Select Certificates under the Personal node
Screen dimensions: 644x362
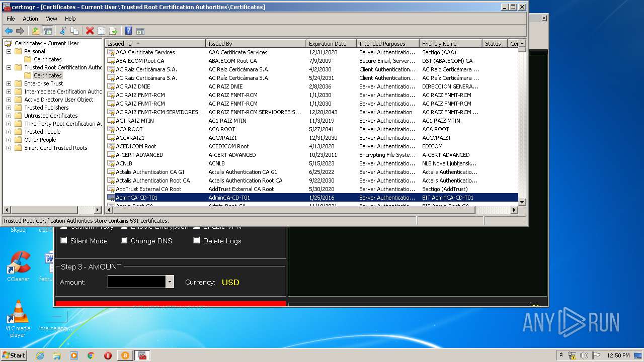pyautogui.click(x=48, y=59)
